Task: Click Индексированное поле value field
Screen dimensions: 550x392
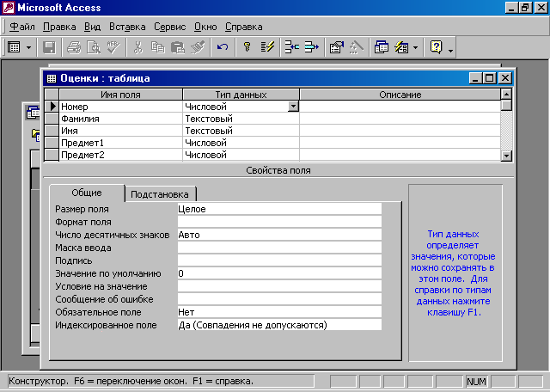Action: point(279,325)
